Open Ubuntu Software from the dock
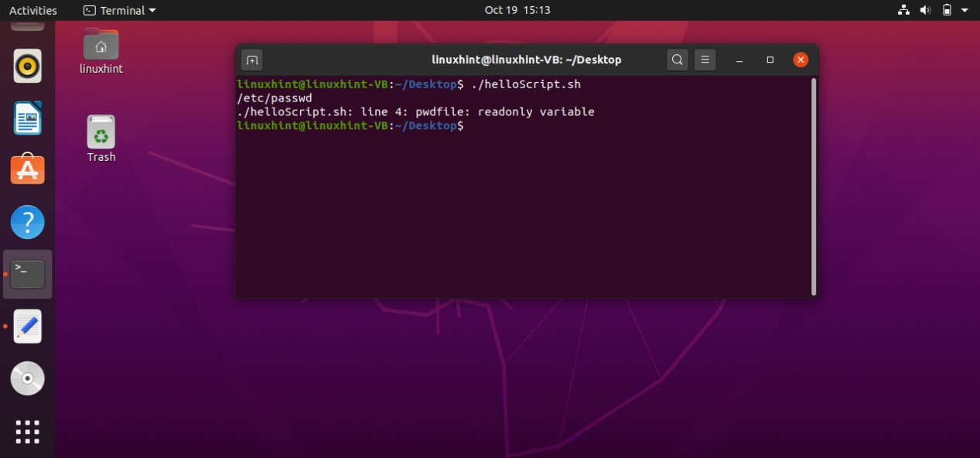 coord(28,170)
